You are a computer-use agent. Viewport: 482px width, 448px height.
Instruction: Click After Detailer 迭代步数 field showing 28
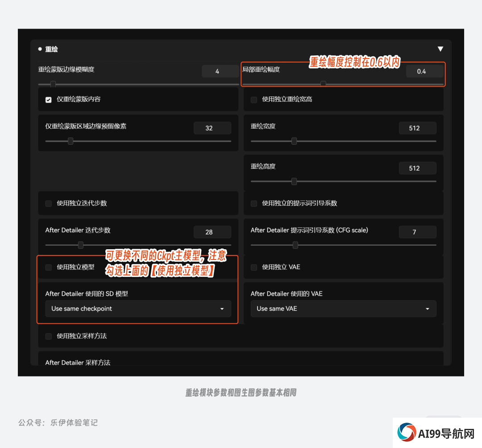pyautogui.click(x=212, y=232)
